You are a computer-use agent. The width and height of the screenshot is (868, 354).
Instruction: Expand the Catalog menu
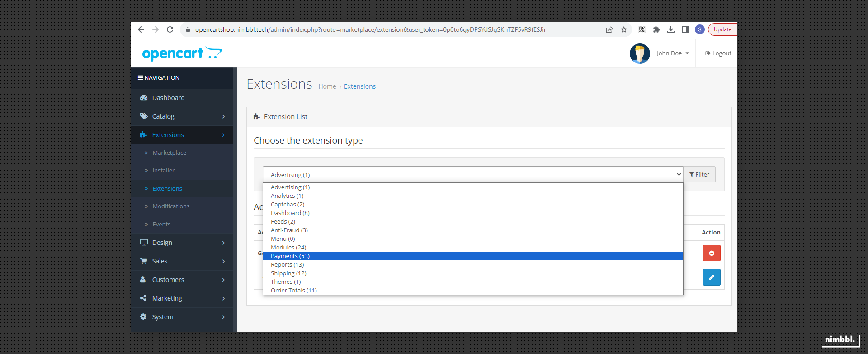coord(182,116)
